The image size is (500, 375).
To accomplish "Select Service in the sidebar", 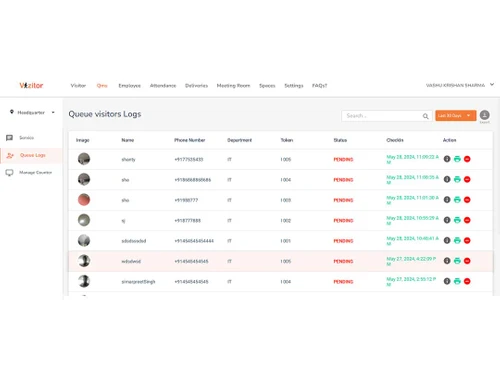I will tap(26, 138).
